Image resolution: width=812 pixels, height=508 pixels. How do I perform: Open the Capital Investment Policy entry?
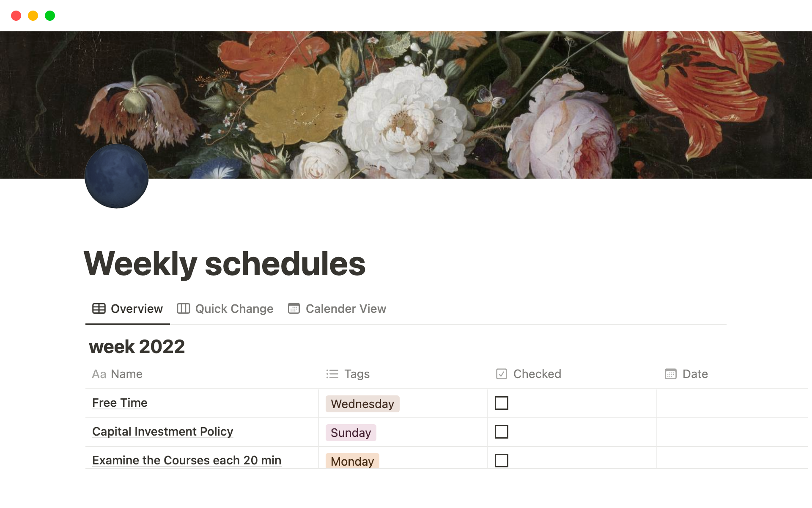pos(162,432)
